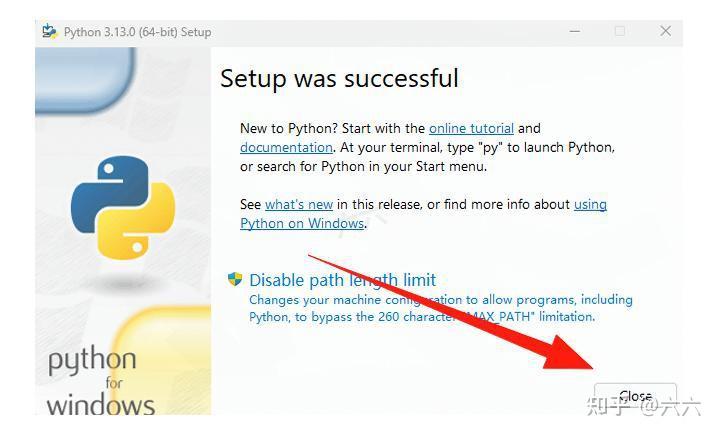719x436 pixels.
Task: Click the shield icon beside Disable path length limit
Action: click(236, 280)
